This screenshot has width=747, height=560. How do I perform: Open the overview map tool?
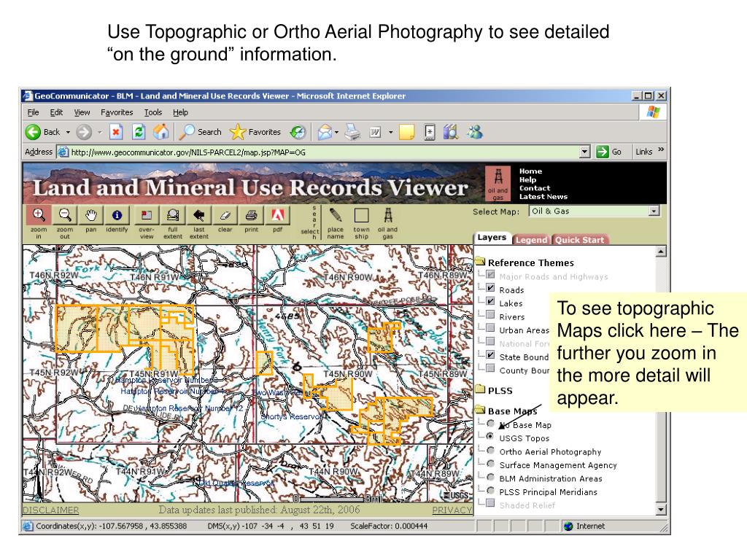pos(146,216)
